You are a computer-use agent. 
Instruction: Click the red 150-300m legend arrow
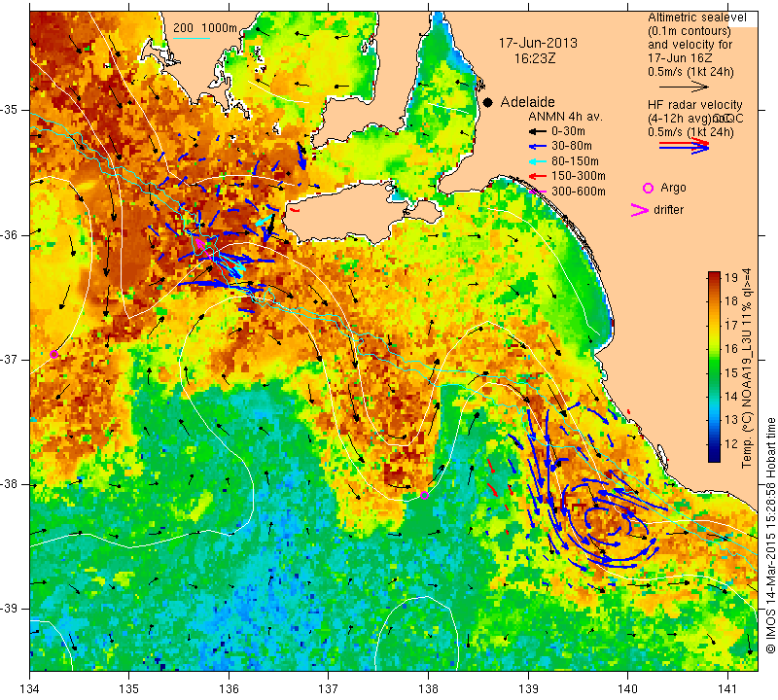[x=537, y=176]
